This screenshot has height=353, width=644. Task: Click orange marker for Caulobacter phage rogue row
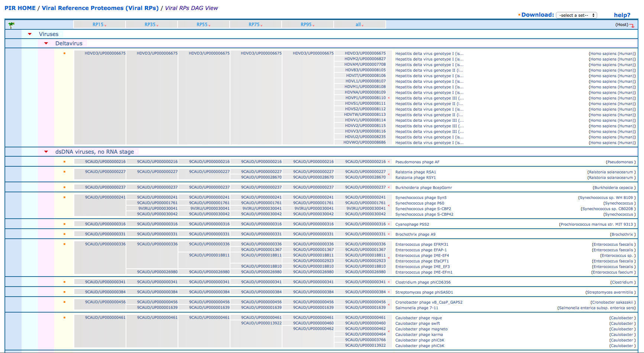64,318
